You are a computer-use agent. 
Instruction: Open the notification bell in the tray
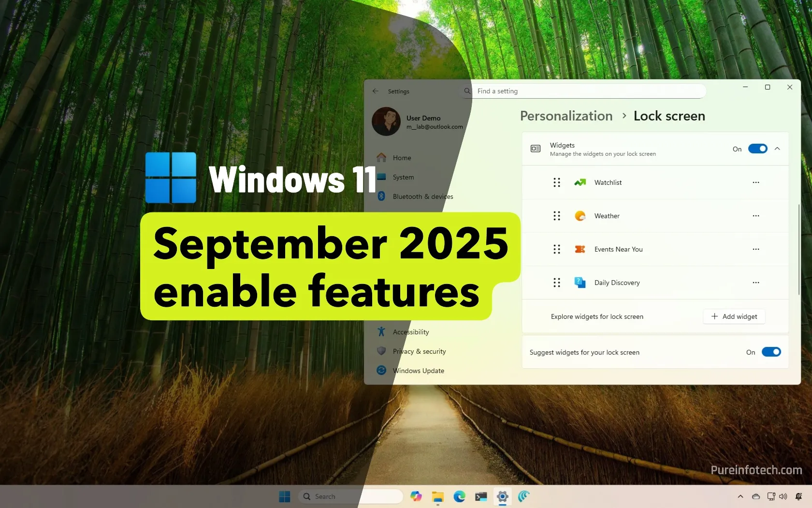(x=798, y=496)
